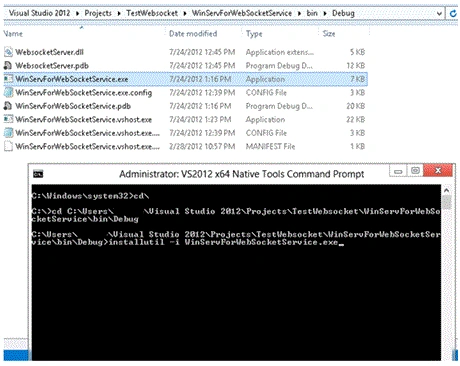Maximize the Command Prompt window
The image size is (460, 366).
click(x=415, y=171)
